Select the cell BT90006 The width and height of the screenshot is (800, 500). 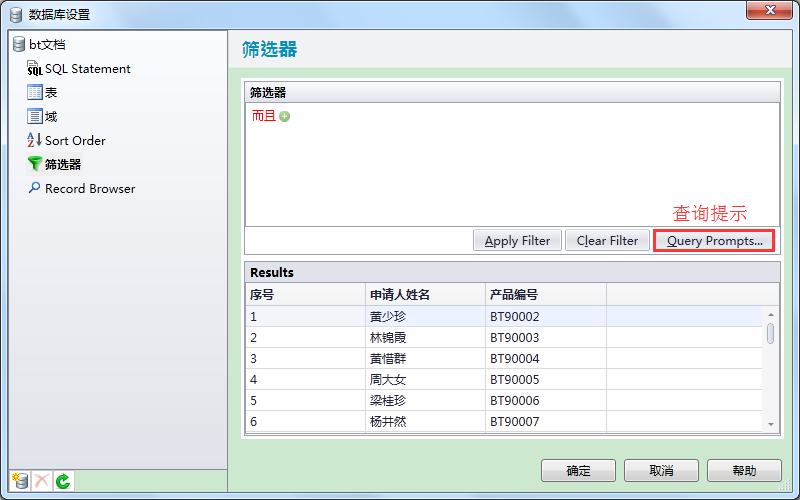click(x=546, y=401)
